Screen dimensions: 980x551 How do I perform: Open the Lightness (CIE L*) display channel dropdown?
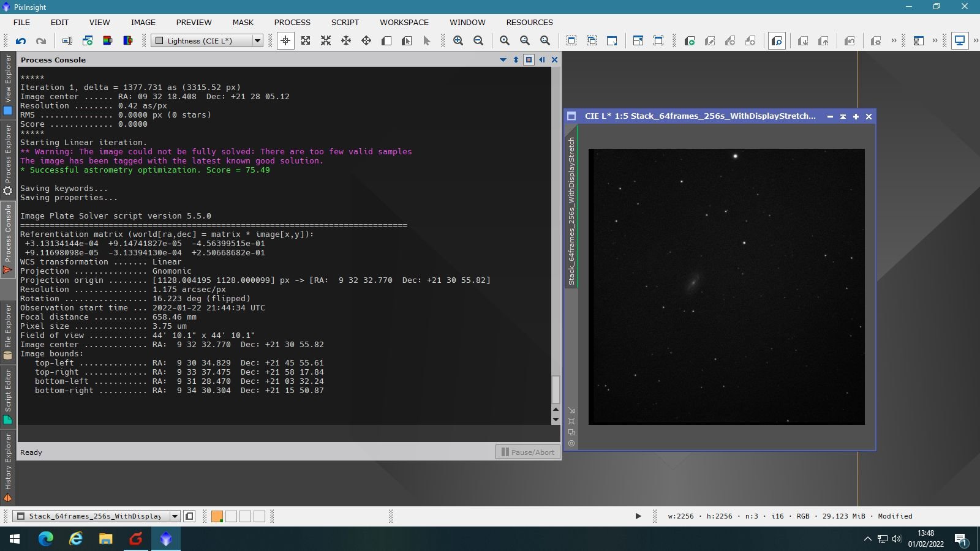click(207, 41)
